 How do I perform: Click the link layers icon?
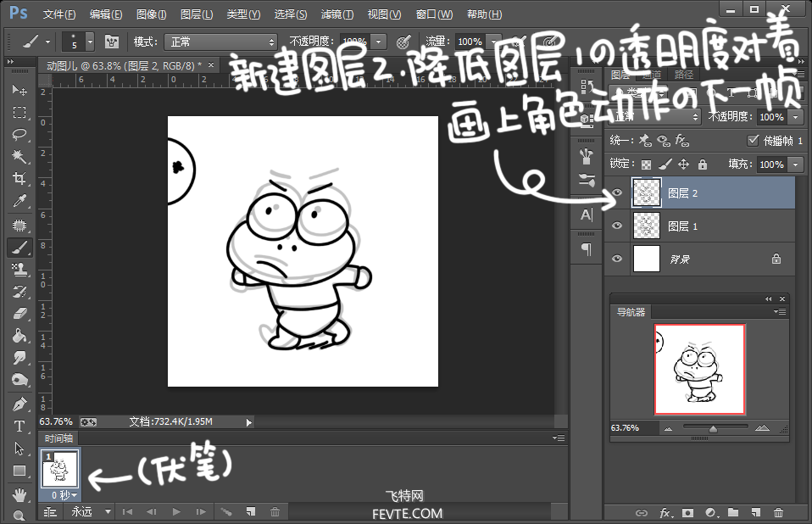point(641,513)
